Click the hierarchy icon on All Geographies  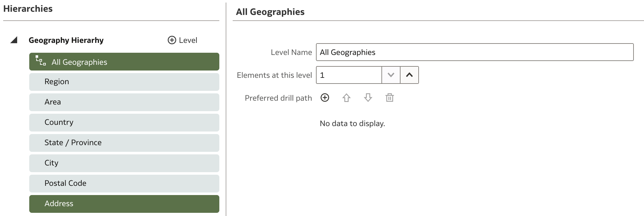[41, 60]
